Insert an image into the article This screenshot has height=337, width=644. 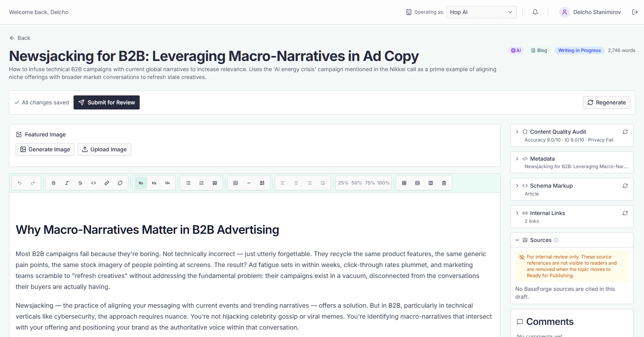click(262, 183)
